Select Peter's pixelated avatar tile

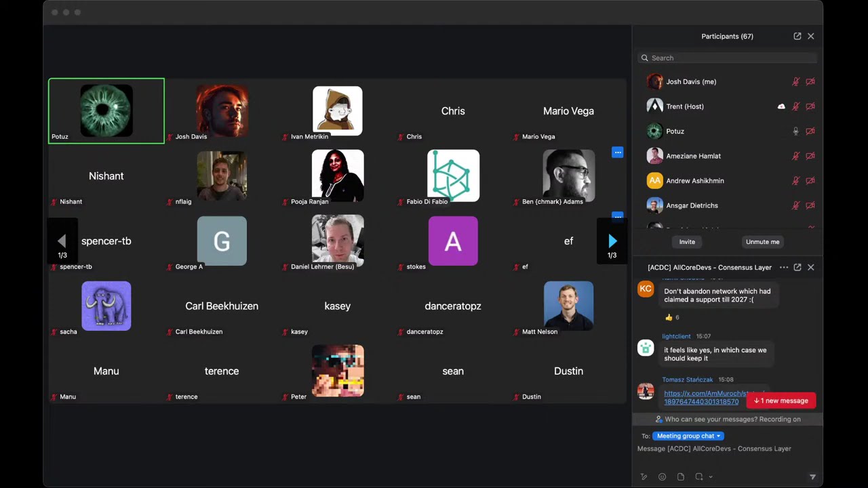(338, 371)
